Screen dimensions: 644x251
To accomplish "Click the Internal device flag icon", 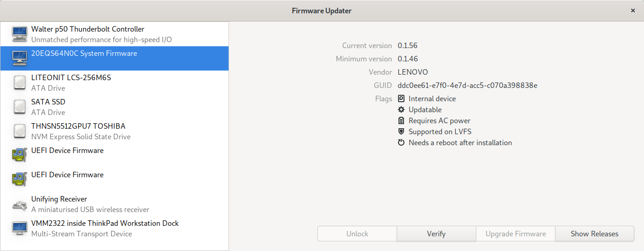I will click(401, 99).
